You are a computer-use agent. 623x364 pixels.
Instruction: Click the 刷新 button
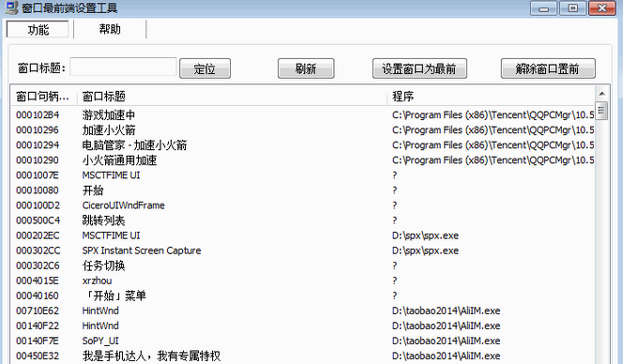click(306, 68)
